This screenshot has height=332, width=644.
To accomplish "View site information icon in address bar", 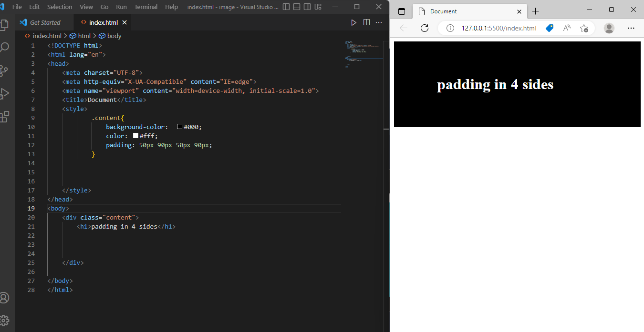I will point(450,28).
